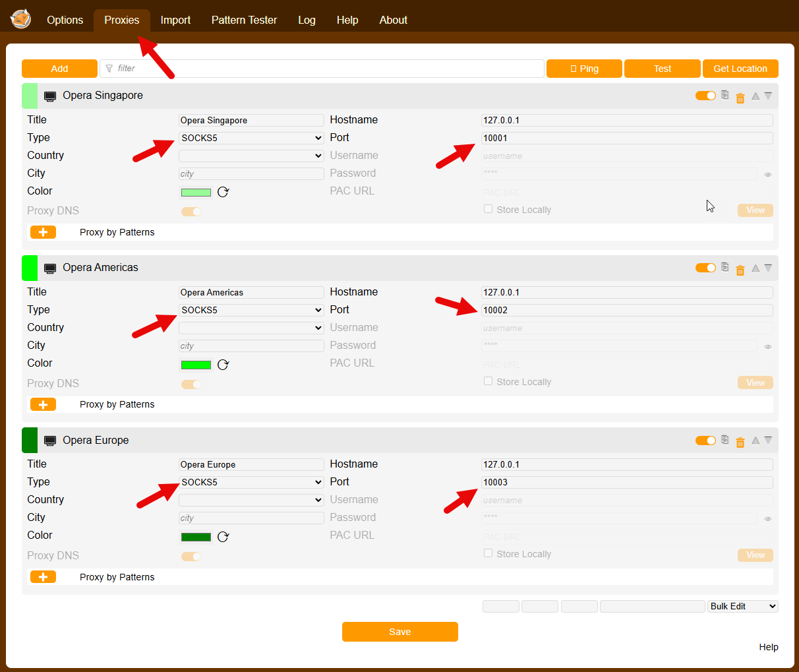Move Opera Europe proxy up
799x672 pixels.
(755, 441)
